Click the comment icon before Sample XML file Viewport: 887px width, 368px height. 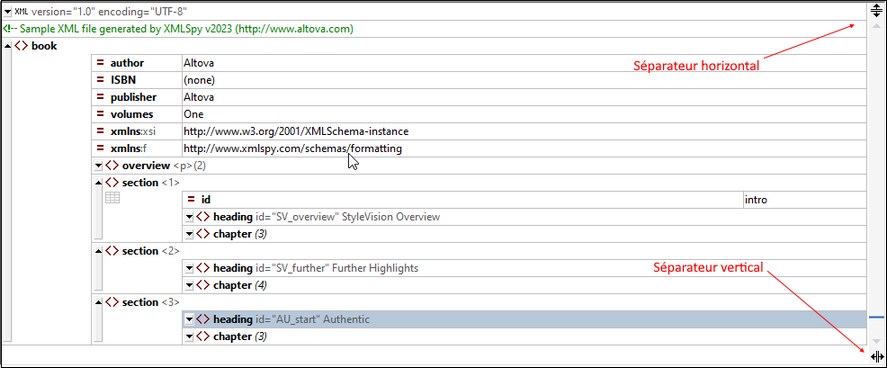[7, 29]
